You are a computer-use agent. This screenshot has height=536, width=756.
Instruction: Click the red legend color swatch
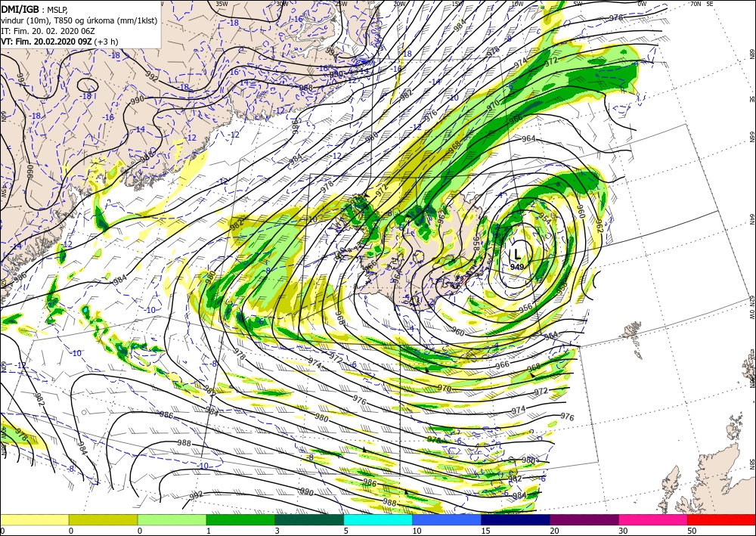coord(721,519)
